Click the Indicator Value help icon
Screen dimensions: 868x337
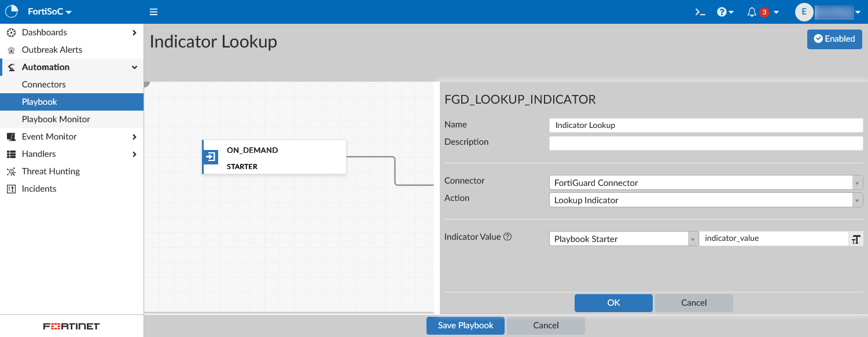pyautogui.click(x=507, y=237)
